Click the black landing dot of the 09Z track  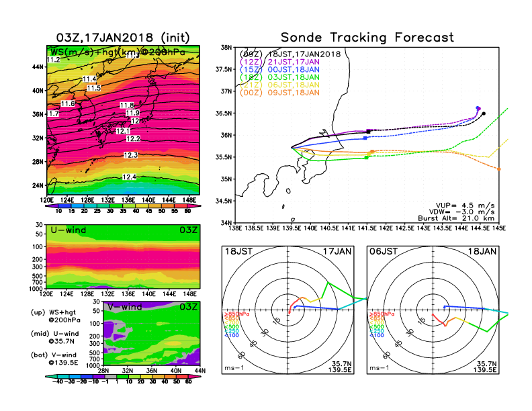pyautogui.click(x=484, y=113)
